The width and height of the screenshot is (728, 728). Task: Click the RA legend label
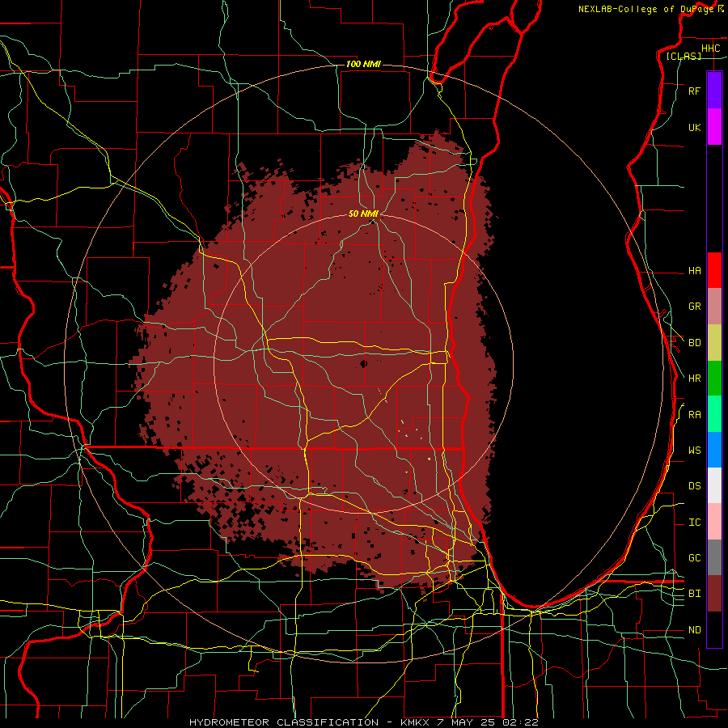pos(694,415)
